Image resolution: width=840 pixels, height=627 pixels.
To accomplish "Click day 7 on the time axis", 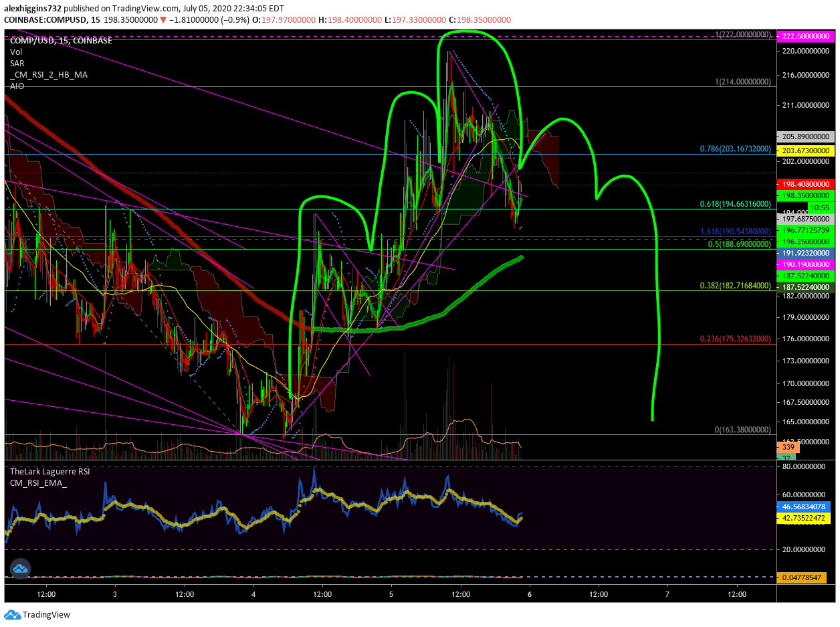I will point(667,594).
